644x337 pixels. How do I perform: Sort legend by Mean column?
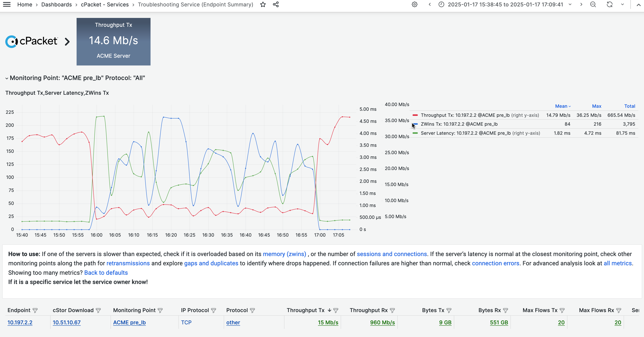[x=563, y=106]
